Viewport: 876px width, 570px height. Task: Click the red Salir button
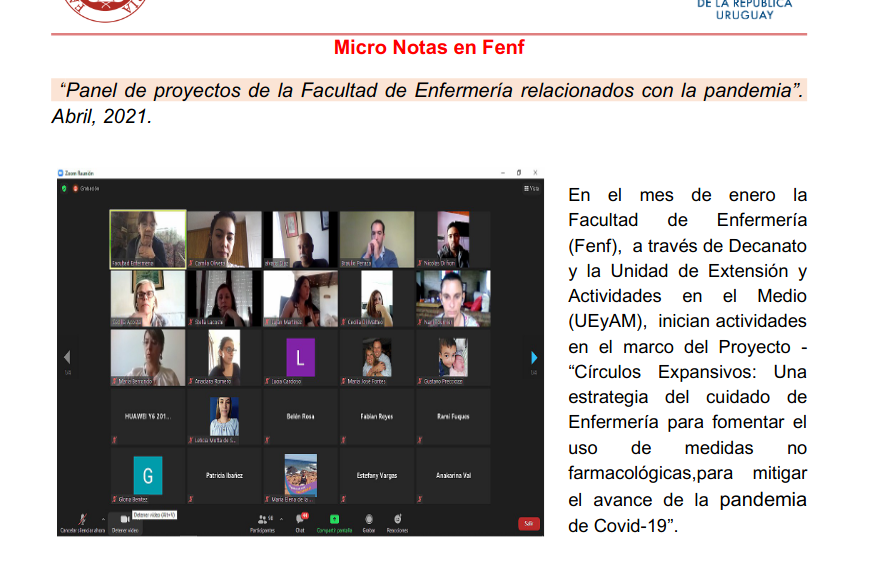[x=529, y=524]
